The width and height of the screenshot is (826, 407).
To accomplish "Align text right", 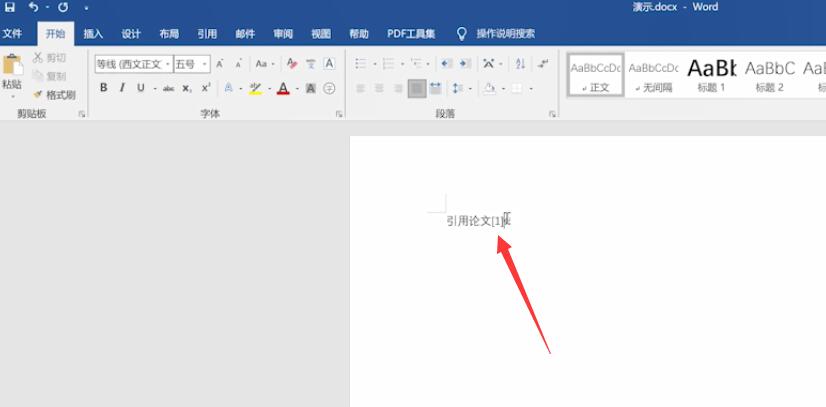I will tap(398, 88).
